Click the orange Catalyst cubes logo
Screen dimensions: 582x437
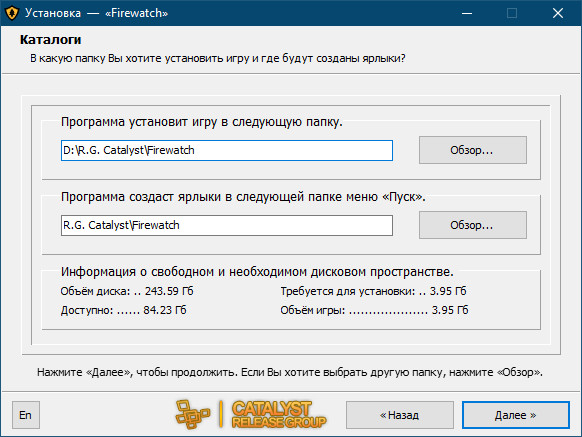[x=193, y=414]
